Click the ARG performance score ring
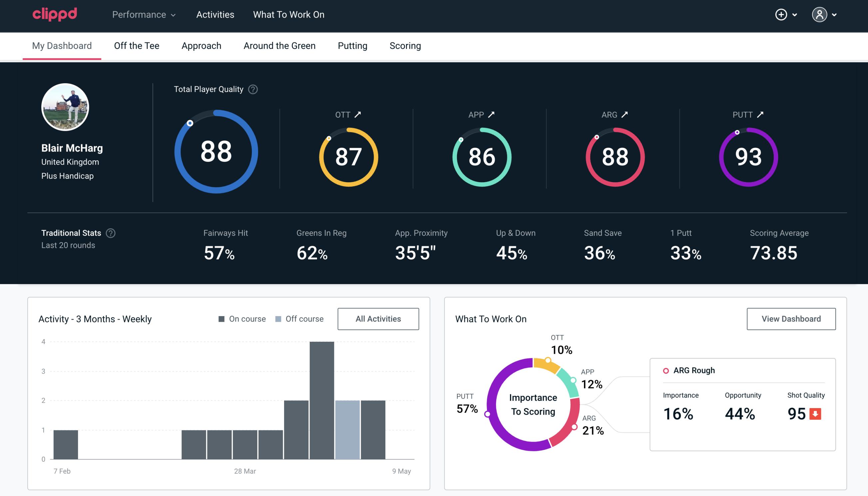Viewport: 868px width, 496px height. tap(615, 156)
